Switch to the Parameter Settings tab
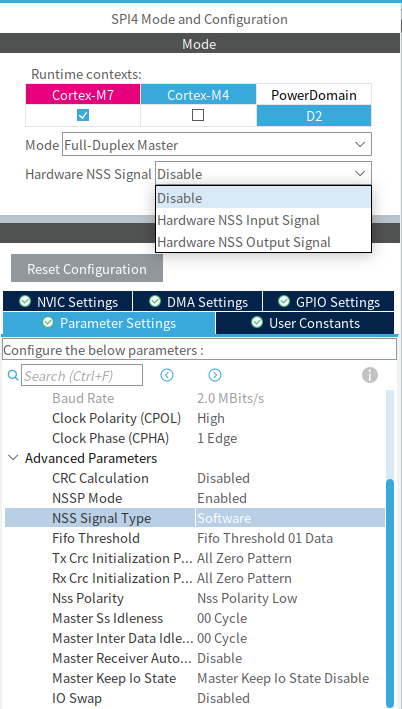Screen dimensions: 402x709 (109, 323)
